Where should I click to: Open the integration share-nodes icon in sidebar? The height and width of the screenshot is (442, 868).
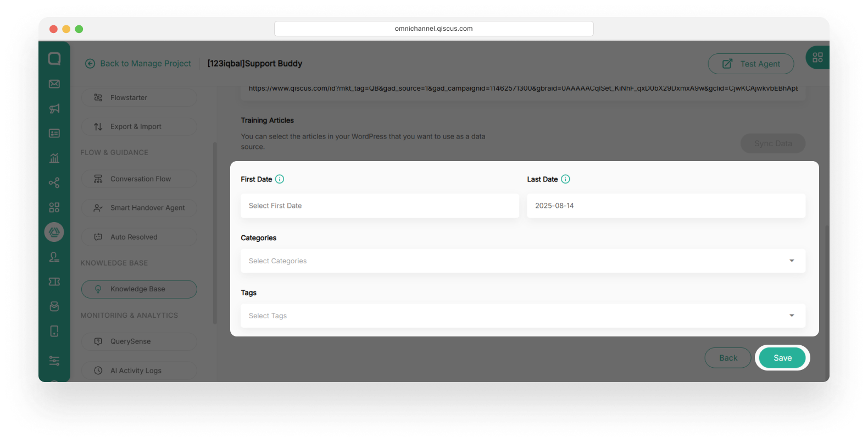(x=54, y=183)
